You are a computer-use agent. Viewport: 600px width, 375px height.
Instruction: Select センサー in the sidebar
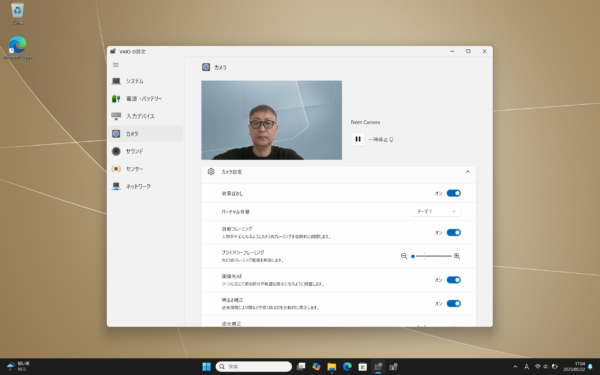pos(145,169)
